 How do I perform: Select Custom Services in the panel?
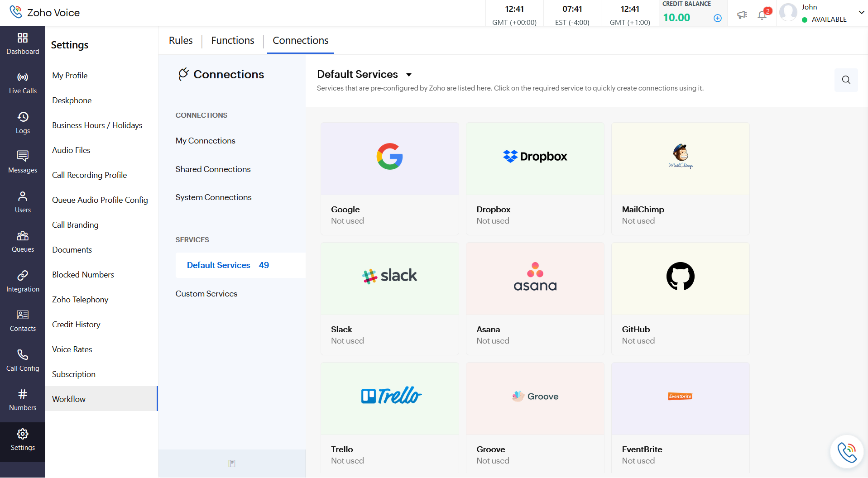pyautogui.click(x=206, y=294)
